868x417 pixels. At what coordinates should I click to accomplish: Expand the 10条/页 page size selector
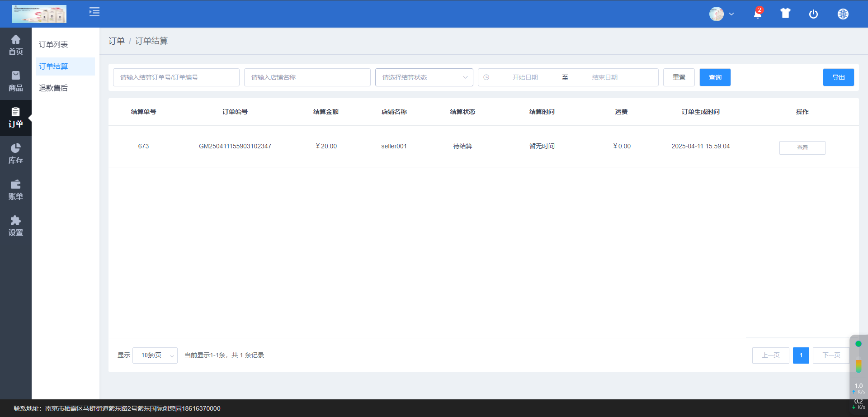155,355
